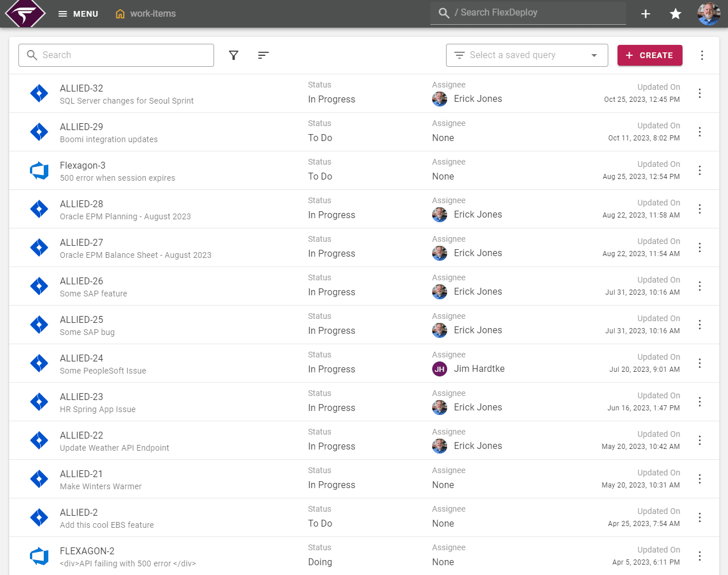This screenshot has height=575, width=728.
Task: Open the ALLIED-24 work item link
Action: tap(80, 357)
